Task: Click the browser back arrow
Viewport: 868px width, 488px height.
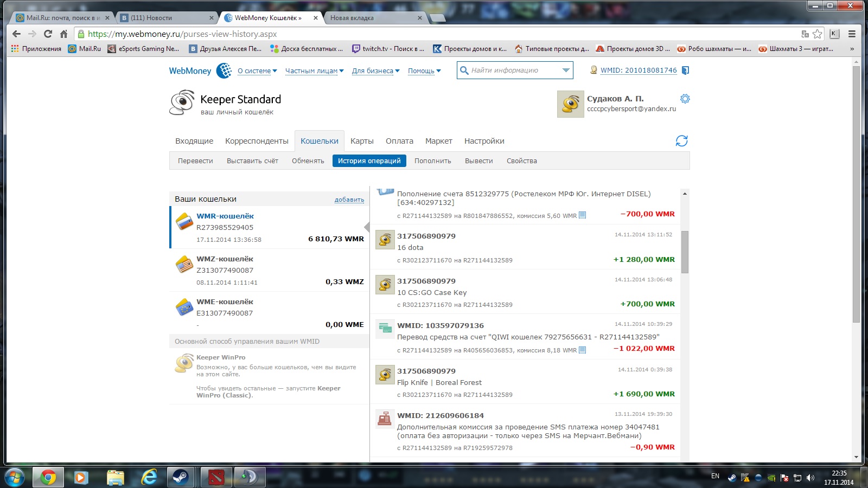Action: [16, 34]
